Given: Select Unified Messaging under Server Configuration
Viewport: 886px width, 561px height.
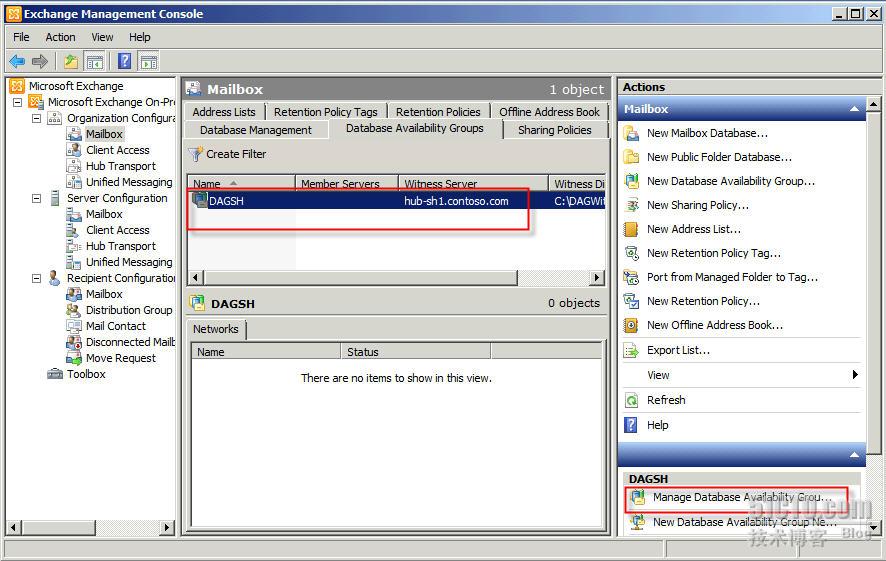Looking at the screenshot, I should click(129, 262).
